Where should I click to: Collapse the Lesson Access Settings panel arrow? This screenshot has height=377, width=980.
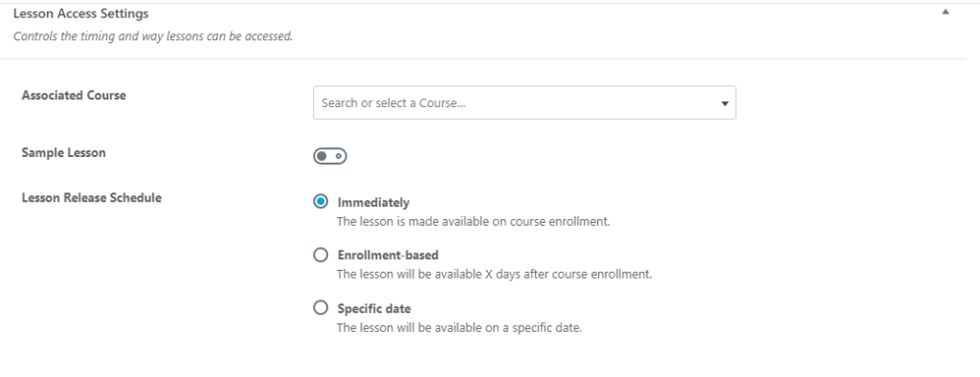945,11
